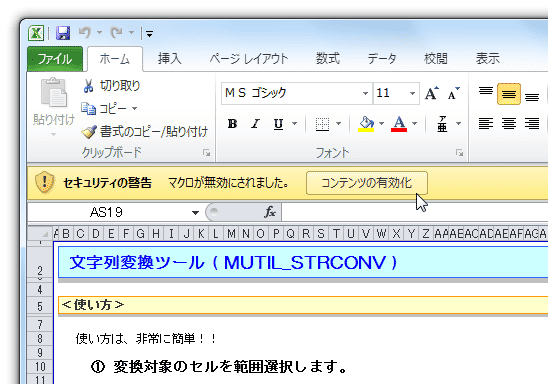
Task: Decrease font size with small A
Action: [453, 93]
